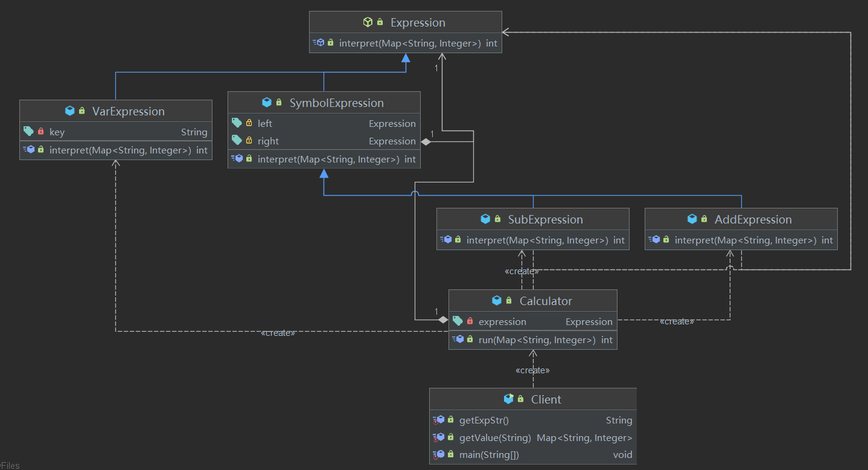Click the lock icon beside Expression title
Screen dimensions: 868x470
pos(380,22)
